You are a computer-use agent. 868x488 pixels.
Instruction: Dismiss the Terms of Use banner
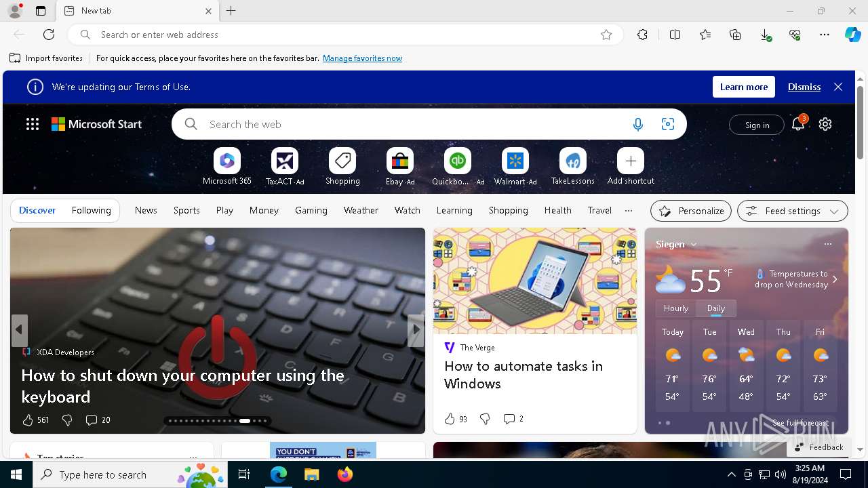804,87
